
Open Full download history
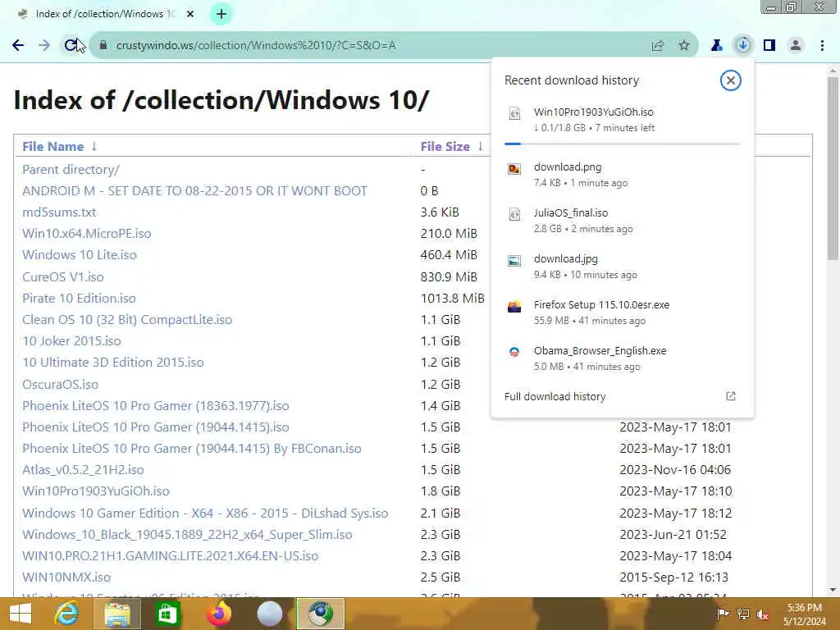pyautogui.click(x=555, y=396)
